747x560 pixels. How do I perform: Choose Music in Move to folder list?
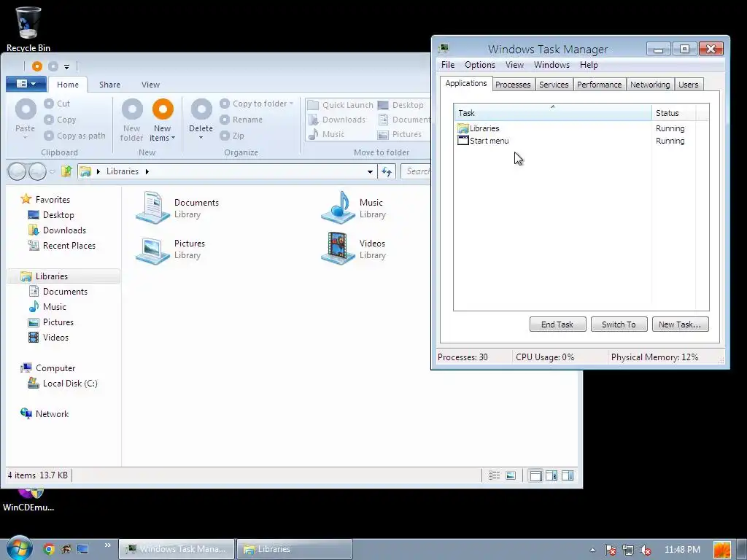point(326,134)
